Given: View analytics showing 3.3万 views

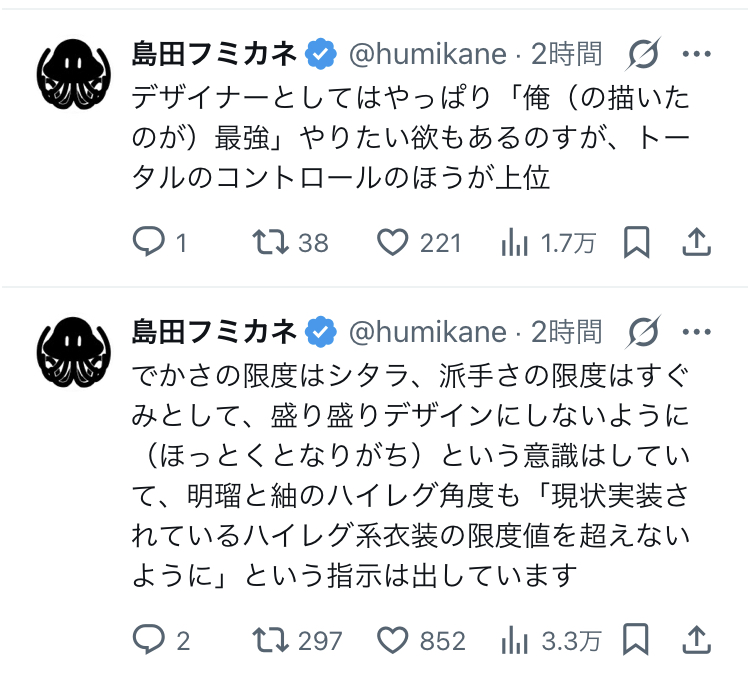Looking at the screenshot, I should coord(514,639).
